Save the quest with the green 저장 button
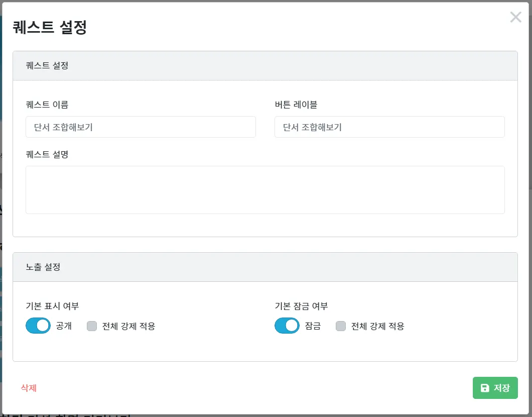Viewport: 532px width, 417px height. pyautogui.click(x=495, y=388)
